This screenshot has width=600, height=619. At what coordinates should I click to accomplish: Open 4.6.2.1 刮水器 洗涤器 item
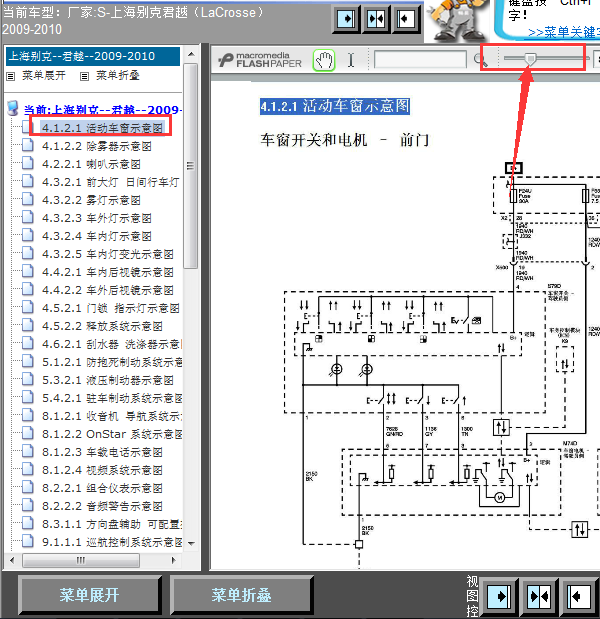pyautogui.click(x=112, y=344)
